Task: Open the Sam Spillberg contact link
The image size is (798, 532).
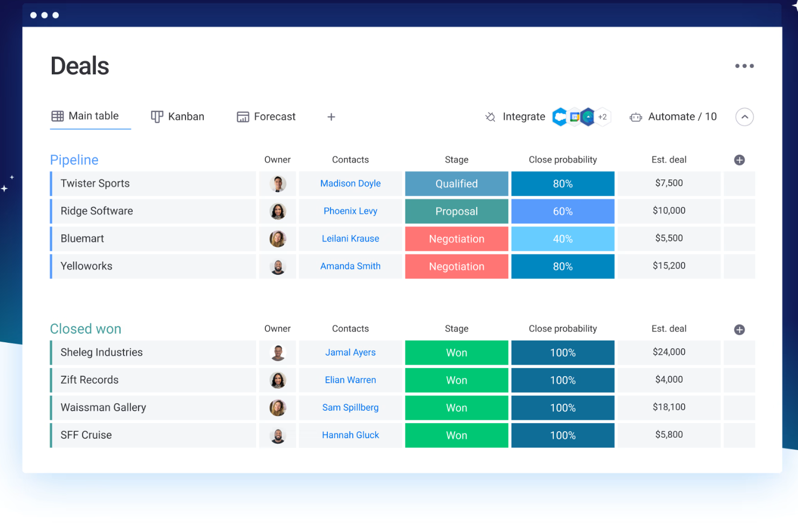Action: (x=350, y=407)
